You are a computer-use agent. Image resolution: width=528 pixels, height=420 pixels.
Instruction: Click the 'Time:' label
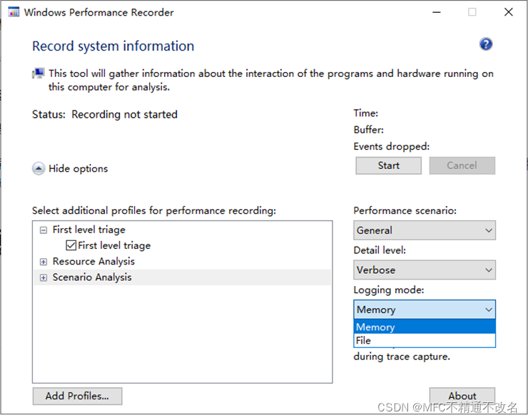click(x=366, y=113)
